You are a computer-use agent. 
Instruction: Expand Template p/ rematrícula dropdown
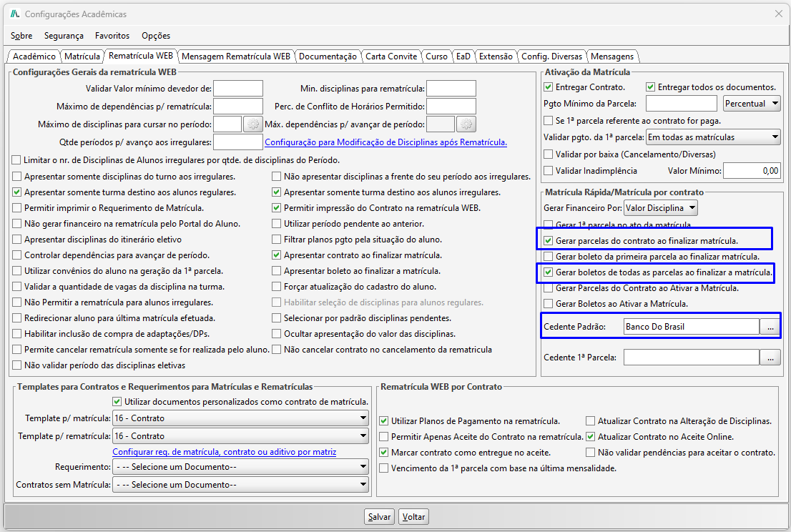(x=240, y=436)
